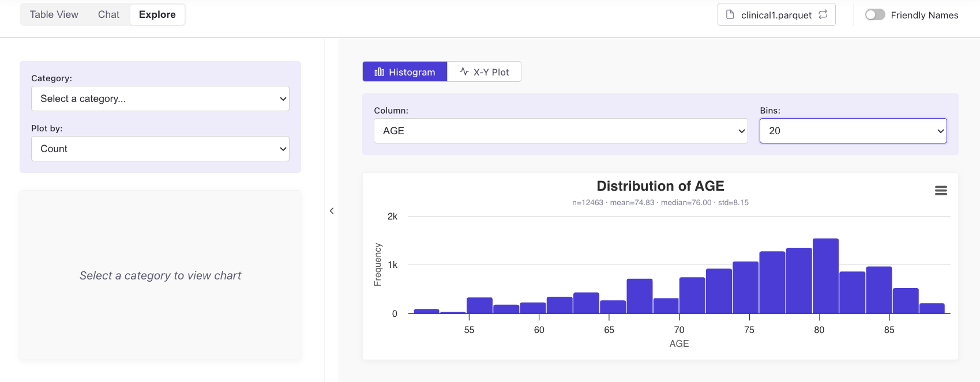
Task: Select the Histogram plot type label
Action: pos(412,72)
